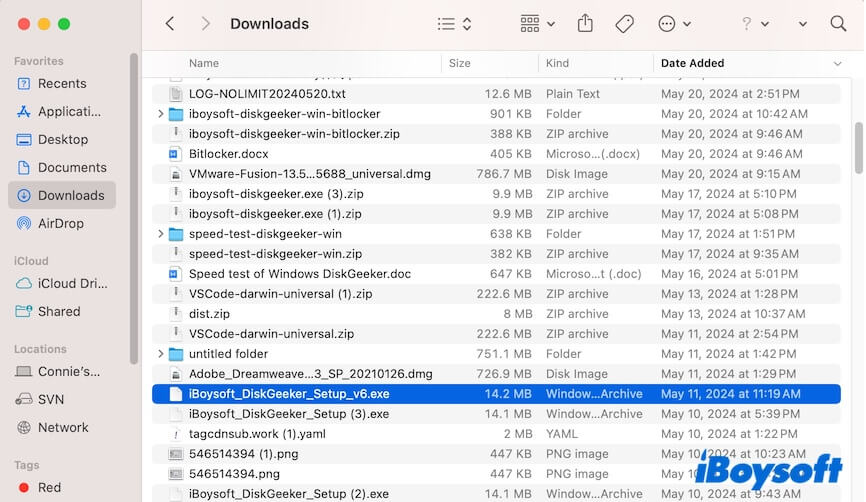Select LOG-NOLIMIT20240520.txt file
The height and width of the screenshot is (502, 866).
(496, 94)
